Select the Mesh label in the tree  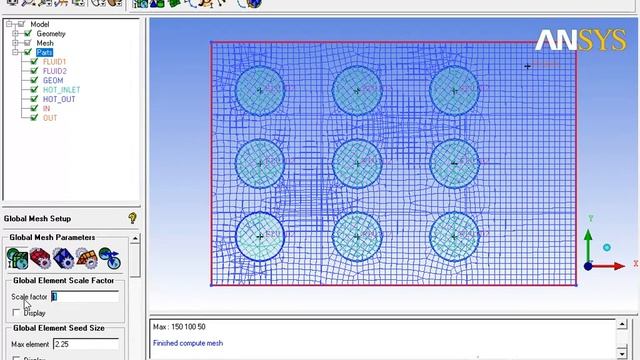point(45,43)
